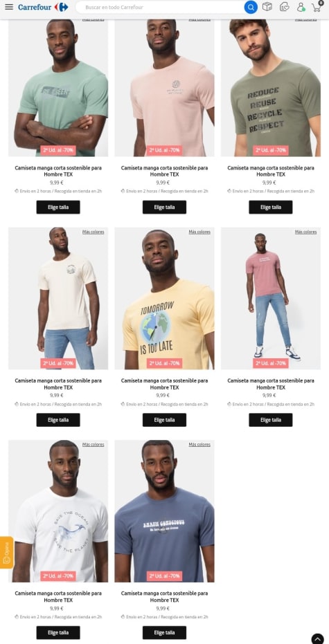Open the user account icon

point(301,7)
